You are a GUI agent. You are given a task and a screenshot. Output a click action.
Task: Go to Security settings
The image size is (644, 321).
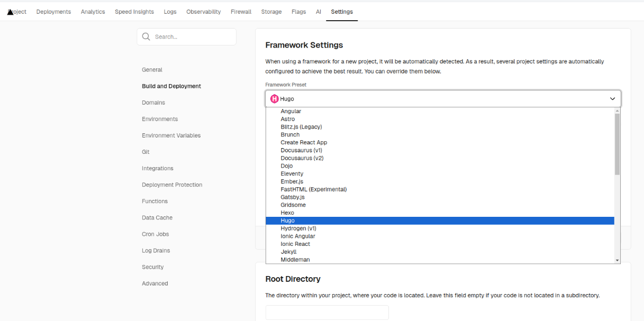point(153,267)
